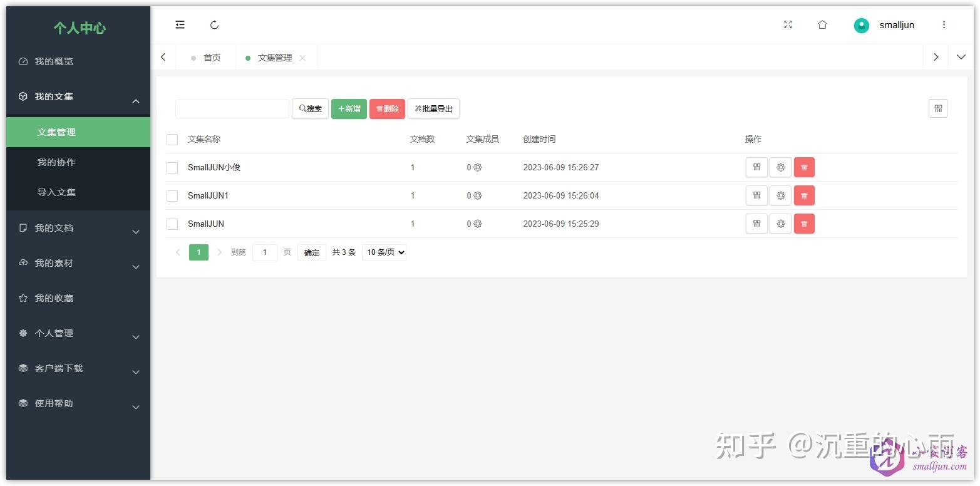Image resolution: width=980 pixels, height=486 pixels.
Task: Check the checkbox for SmallJUN1 row
Action: 172,195
